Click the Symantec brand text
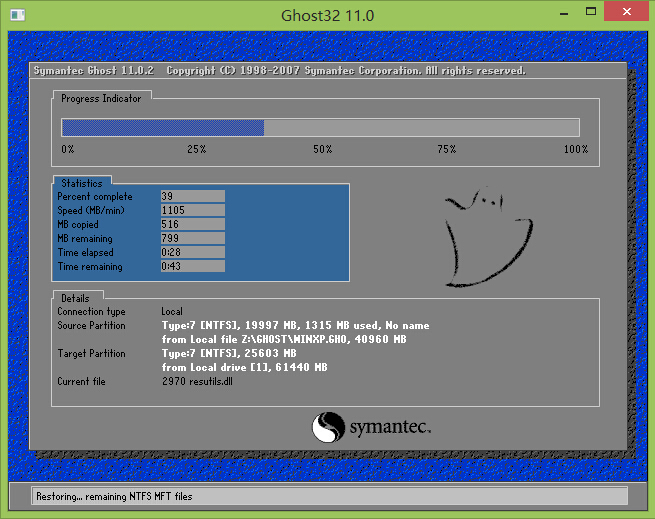Viewport: 655px width, 519px height. click(390, 429)
